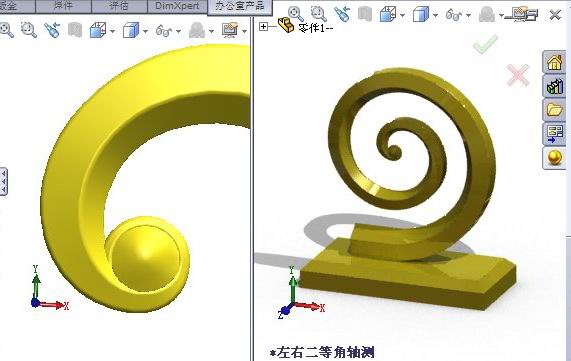Screen dimensions: 571x361
Task: Open the 评估 tab
Action: 119,6
